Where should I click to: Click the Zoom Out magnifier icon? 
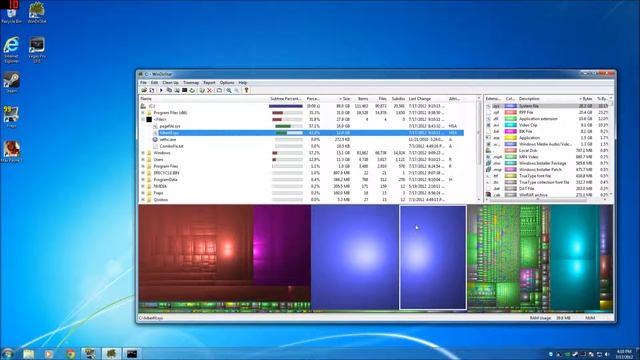click(x=237, y=90)
